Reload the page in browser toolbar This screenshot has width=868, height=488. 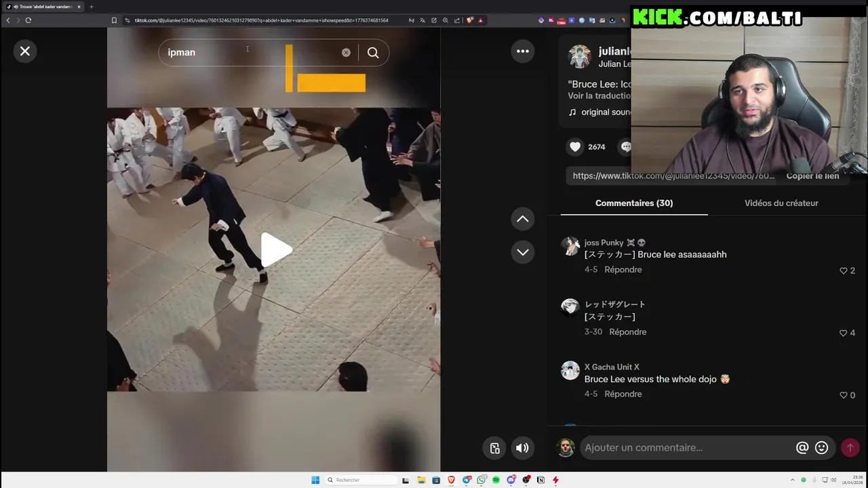(x=28, y=20)
